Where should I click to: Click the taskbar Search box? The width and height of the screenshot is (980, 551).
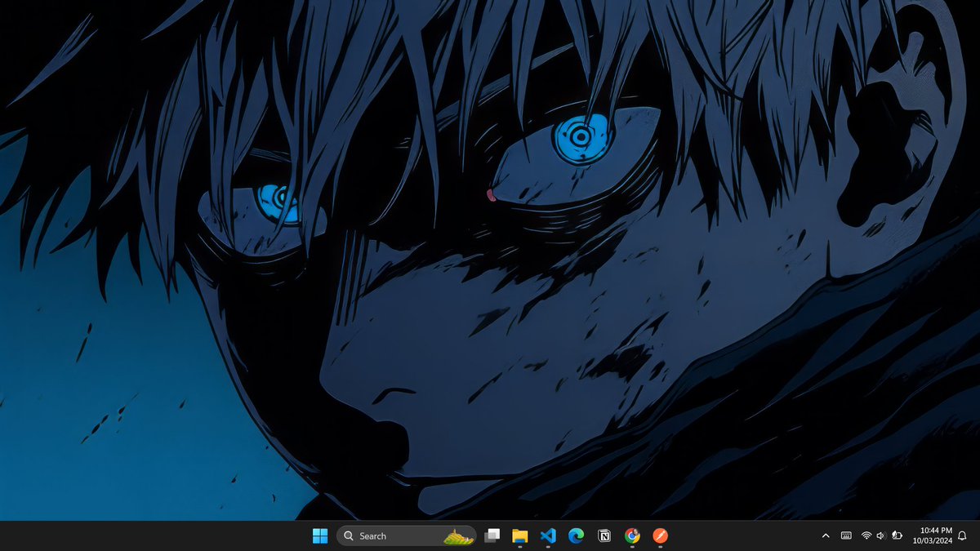pyautogui.click(x=407, y=536)
